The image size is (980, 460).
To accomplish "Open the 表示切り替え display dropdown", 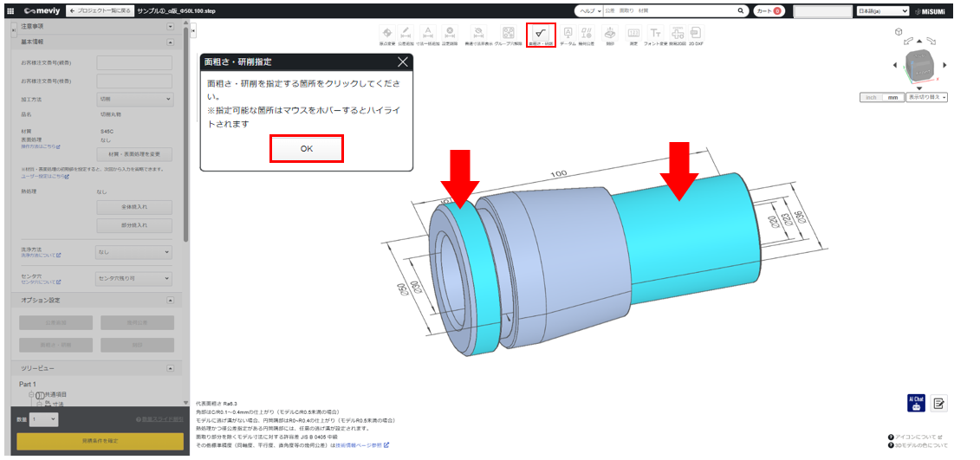I will 926,97.
